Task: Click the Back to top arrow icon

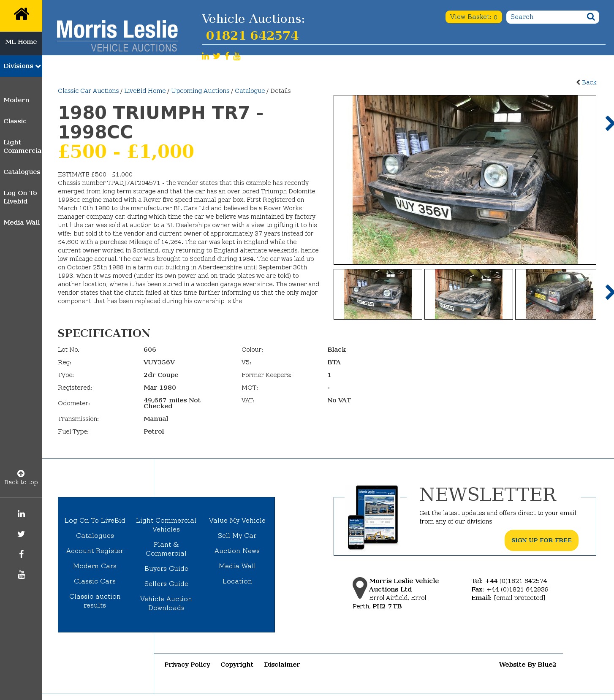Action: pos(21,473)
